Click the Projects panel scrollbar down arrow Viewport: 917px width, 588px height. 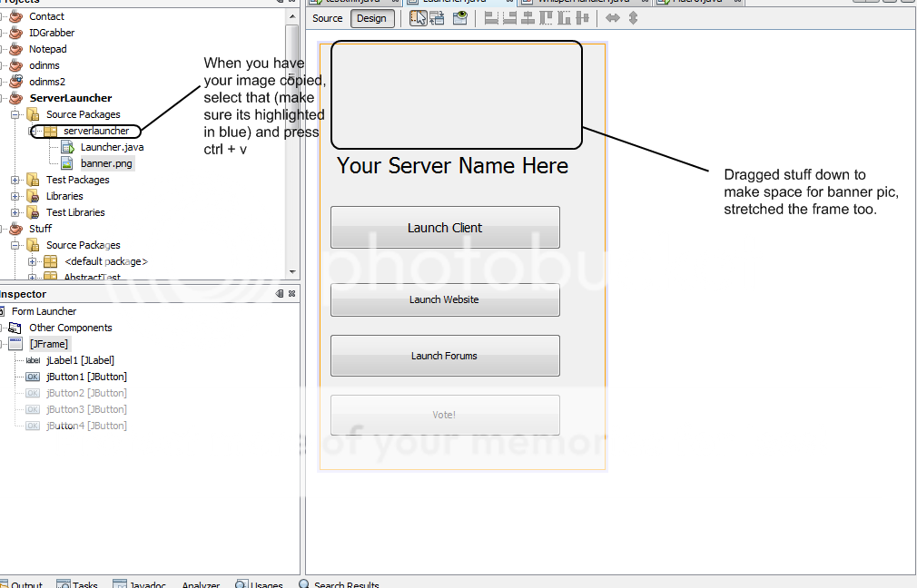292,270
